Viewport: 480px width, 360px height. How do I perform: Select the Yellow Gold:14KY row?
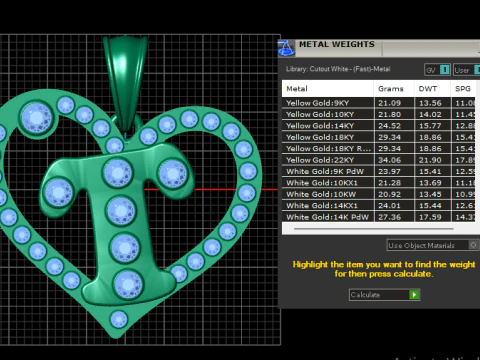point(379,126)
